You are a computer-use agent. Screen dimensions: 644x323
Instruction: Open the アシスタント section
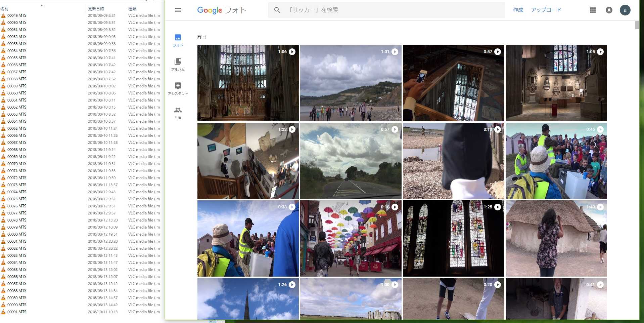(x=178, y=89)
